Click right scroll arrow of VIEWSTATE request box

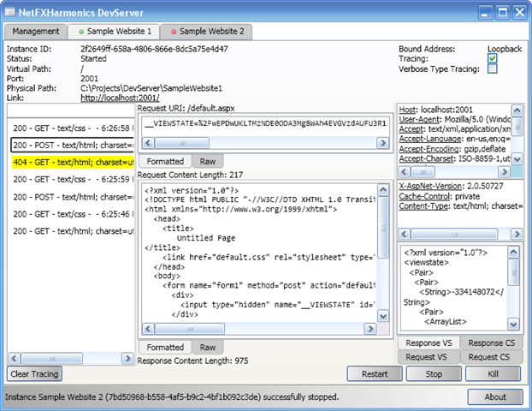382,143
